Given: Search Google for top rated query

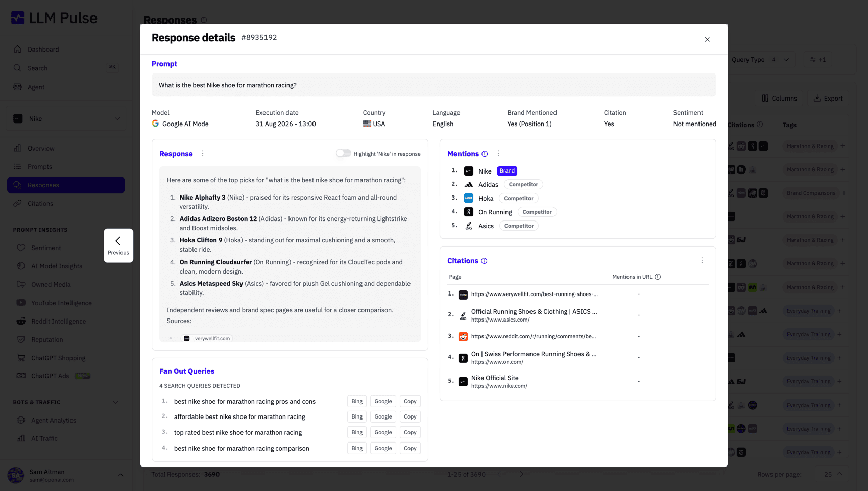Looking at the screenshot, I should click(x=383, y=432).
